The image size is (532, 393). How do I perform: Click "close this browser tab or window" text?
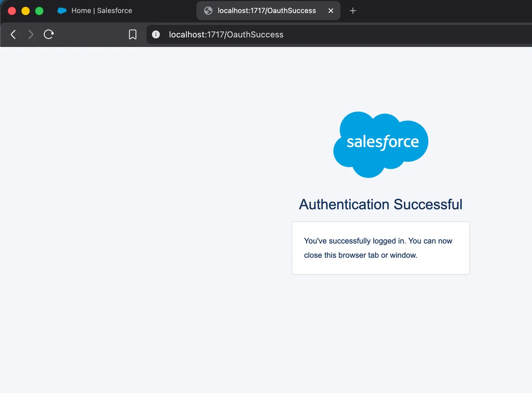point(361,255)
